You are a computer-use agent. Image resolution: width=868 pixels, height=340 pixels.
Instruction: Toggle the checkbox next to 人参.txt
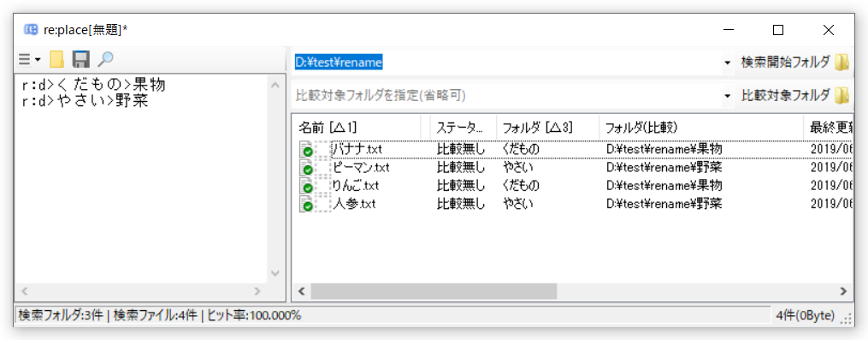pos(322,204)
